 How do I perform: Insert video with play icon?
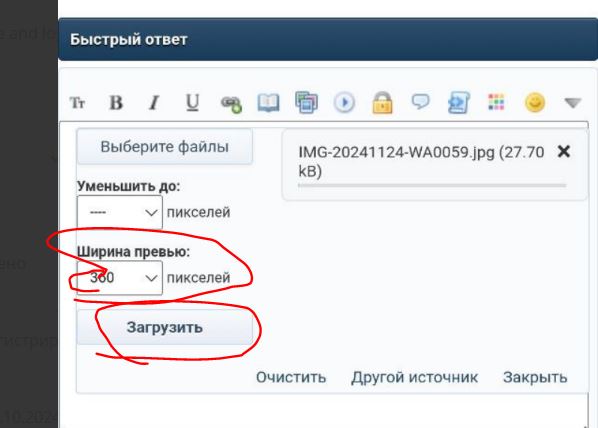pos(344,103)
